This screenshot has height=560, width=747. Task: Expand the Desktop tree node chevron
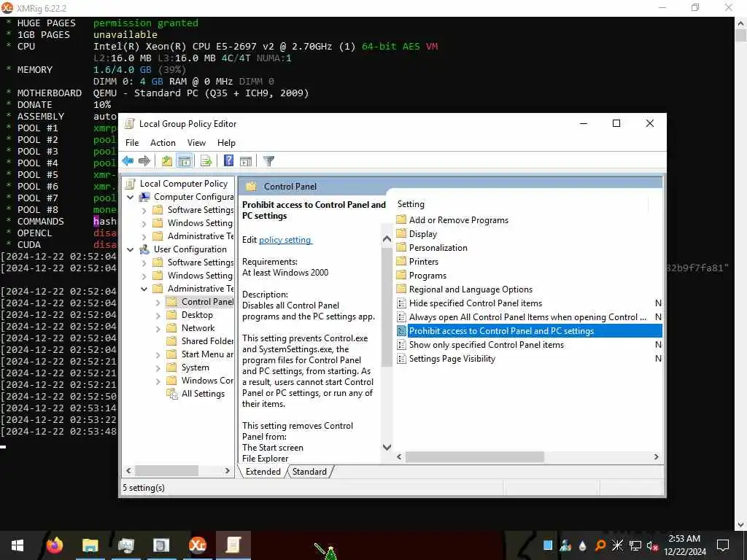point(158,315)
